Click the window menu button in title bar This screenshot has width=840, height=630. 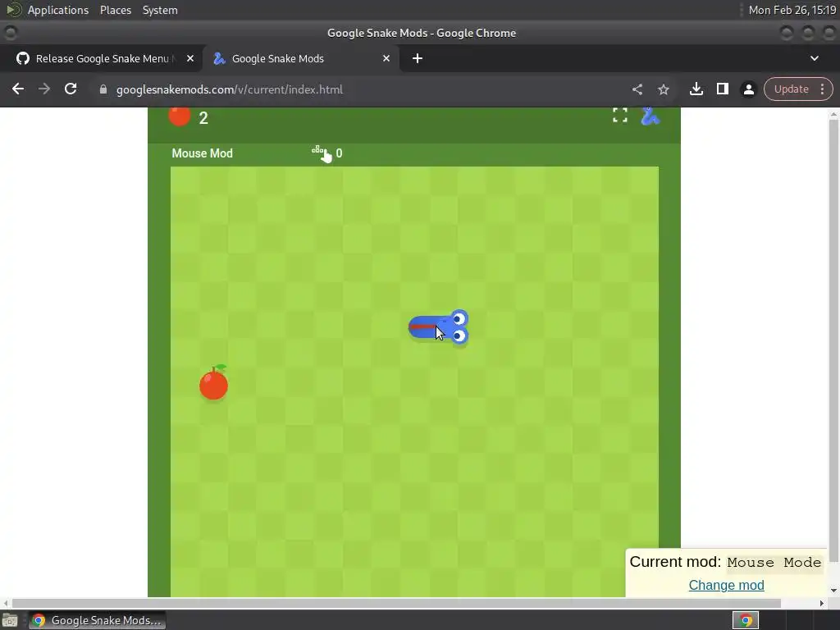click(x=10, y=33)
